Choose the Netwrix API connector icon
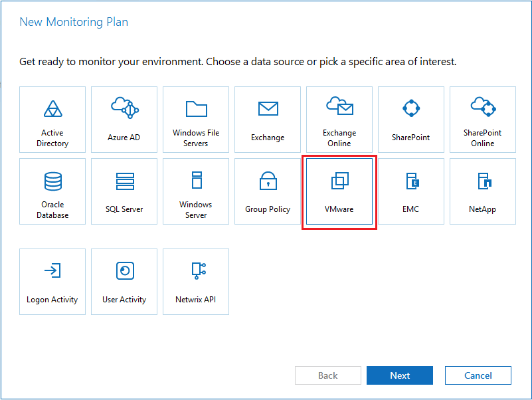This screenshot has height=400, width=532. [x=199, y=270]
